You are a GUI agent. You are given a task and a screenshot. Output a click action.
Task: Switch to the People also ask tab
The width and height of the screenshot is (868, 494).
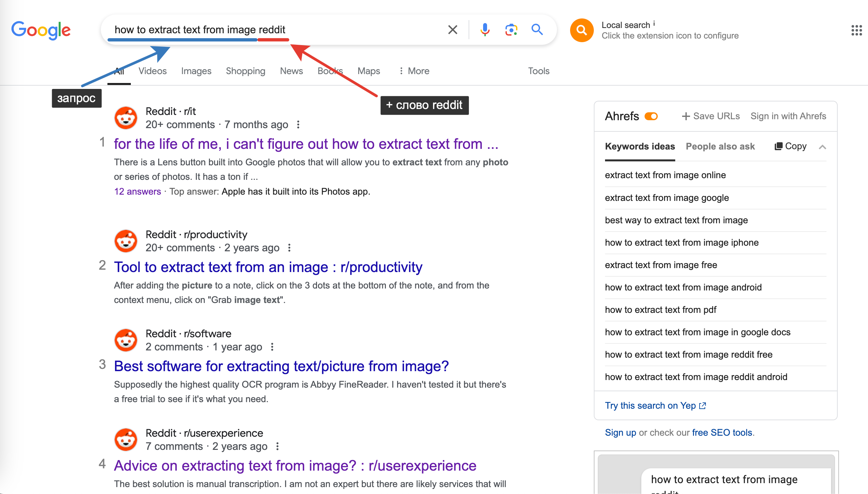[720, 146]
